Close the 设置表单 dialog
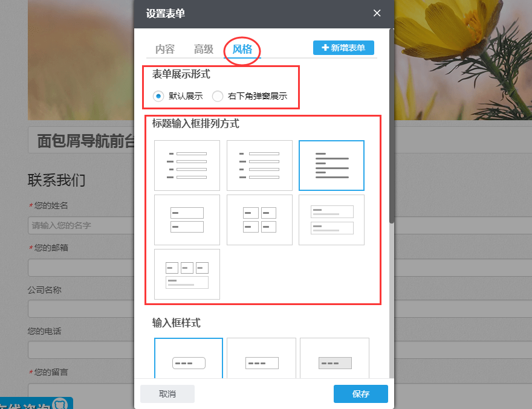This screenshot has width=532, height=409. pyautogui.click(x=377, y=13)
